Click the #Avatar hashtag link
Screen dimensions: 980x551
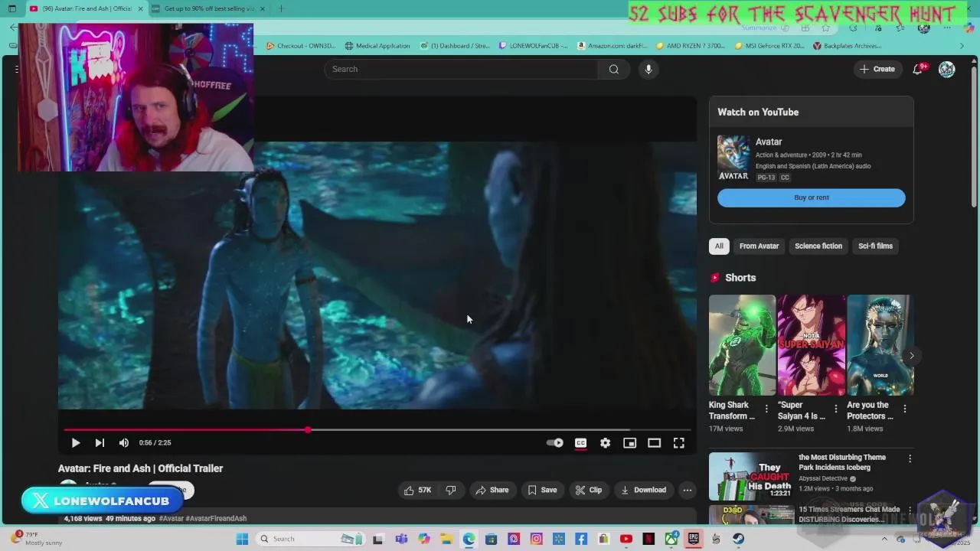(171, 519)
